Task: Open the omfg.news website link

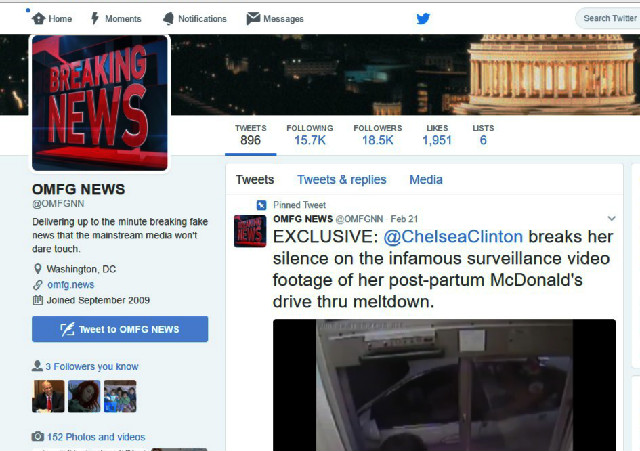Action: [71, 284]
